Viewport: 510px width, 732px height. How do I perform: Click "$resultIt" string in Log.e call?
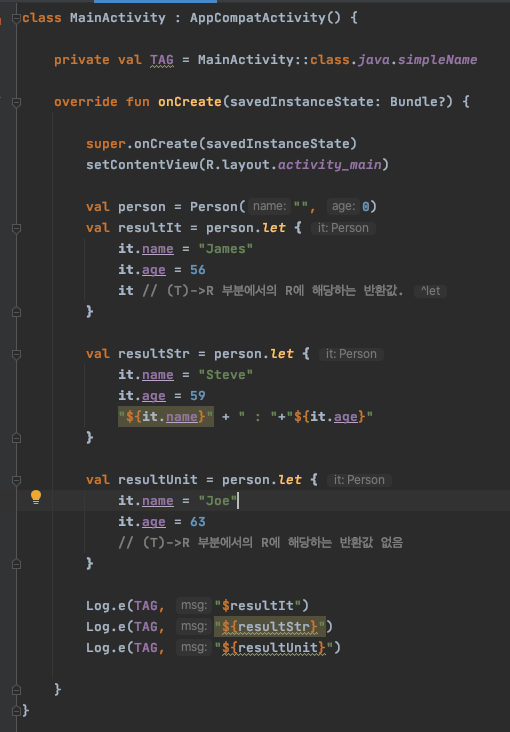[257, 605]
